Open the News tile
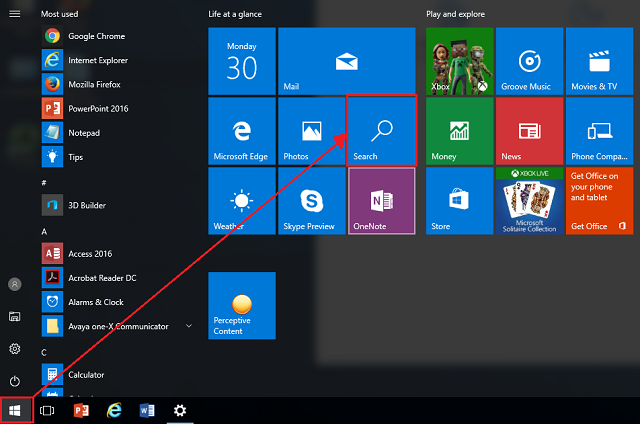 (x=529, y=131)
